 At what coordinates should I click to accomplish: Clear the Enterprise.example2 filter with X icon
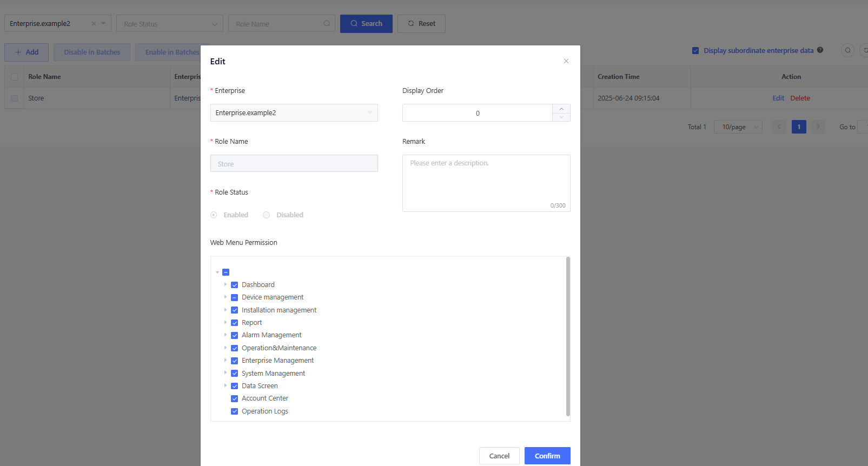(x=94, y=24)
